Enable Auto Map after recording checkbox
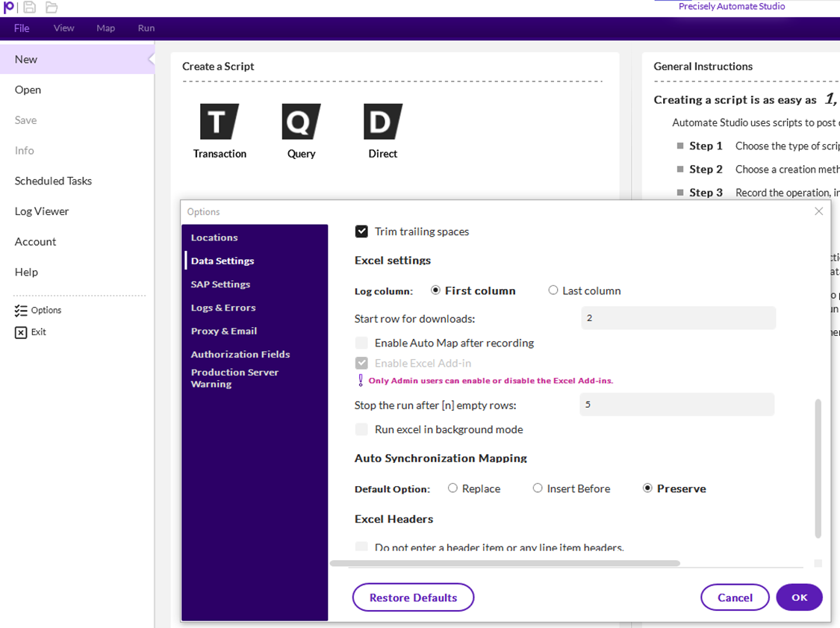Image resolution: width=840 pixels, height=628 pixels. click(x=361, y=343)
